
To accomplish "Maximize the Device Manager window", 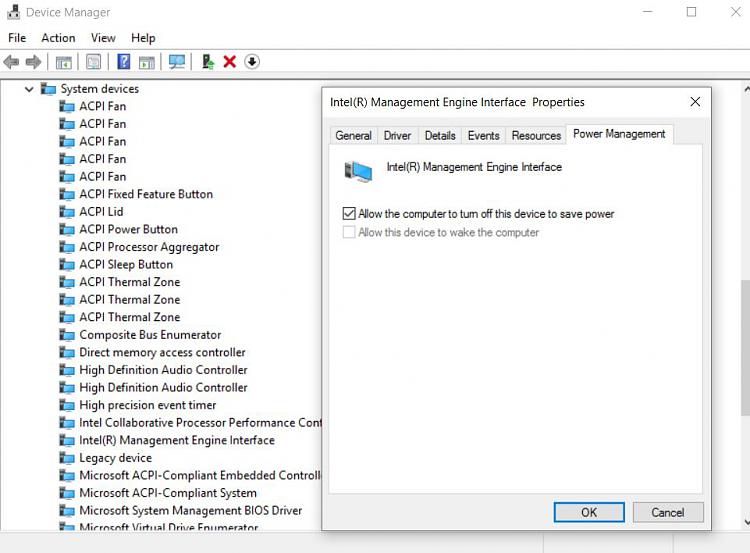I will pyautogui.click(x=691, y=12).
